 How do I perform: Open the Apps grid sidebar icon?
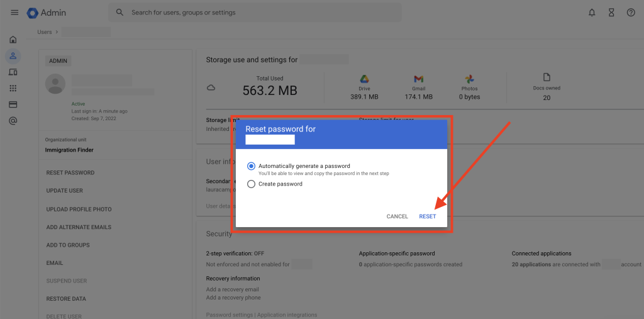click(13, 89)
